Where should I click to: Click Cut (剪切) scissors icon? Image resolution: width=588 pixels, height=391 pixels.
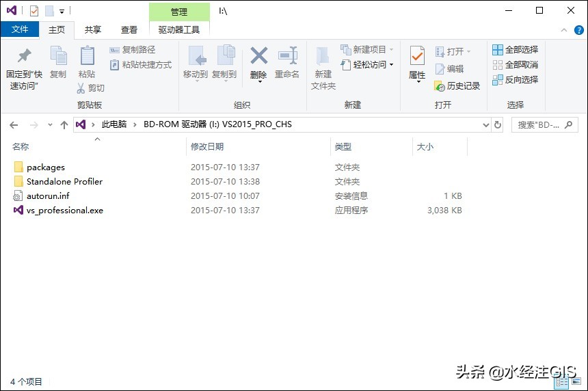pyautogui.click(x=81, y=88)
